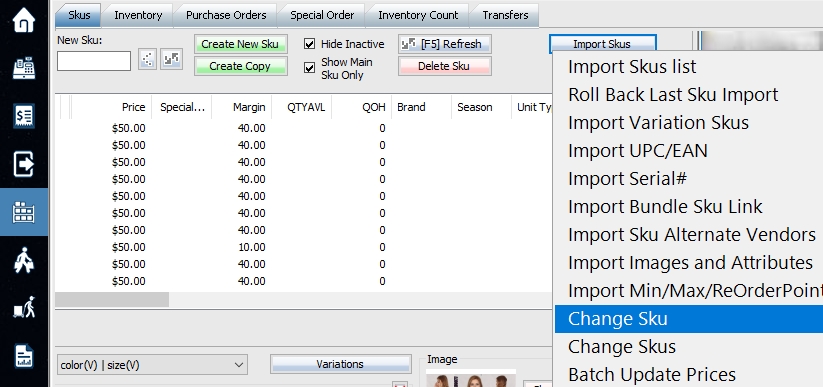
Task: Click into the New Sku input field
Action: 94,61
